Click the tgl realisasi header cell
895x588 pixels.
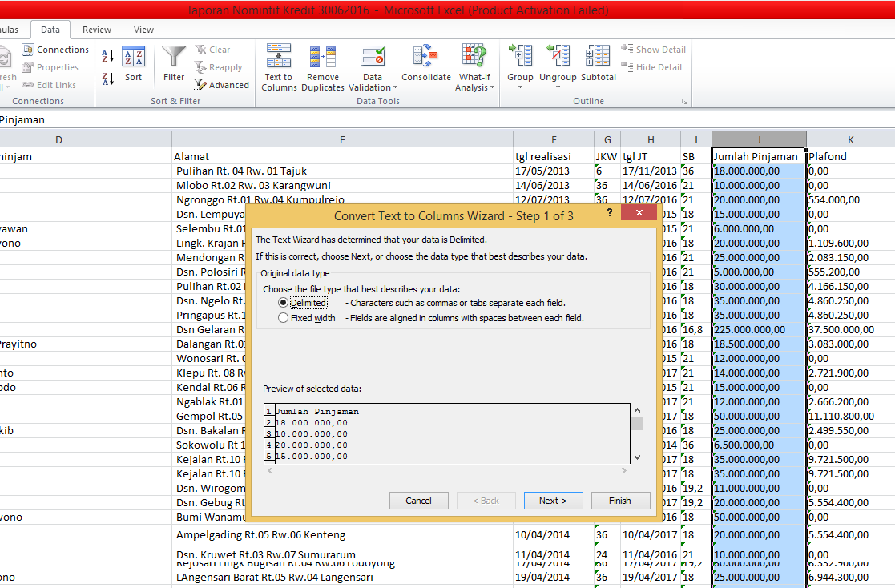pos(553,156)
